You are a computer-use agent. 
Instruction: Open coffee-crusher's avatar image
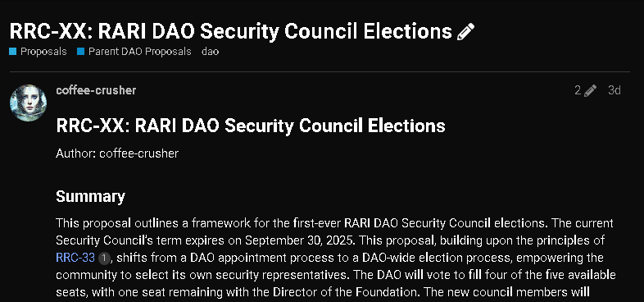29,103
